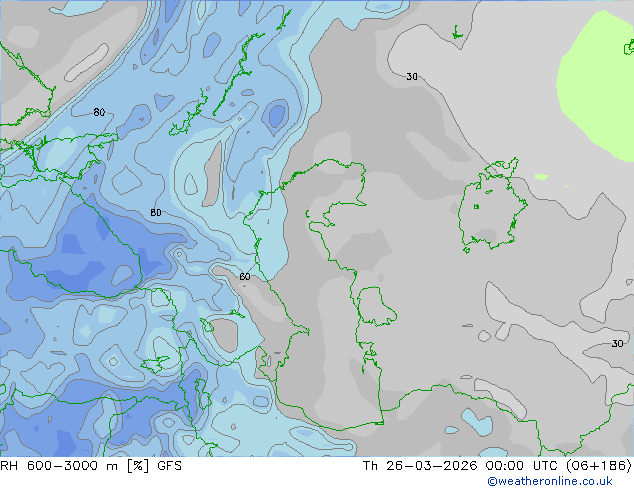This screenshot has width=634, height=490.
Task: Click the ©weatheronline.co.uk copyright link
Action: 550,481
